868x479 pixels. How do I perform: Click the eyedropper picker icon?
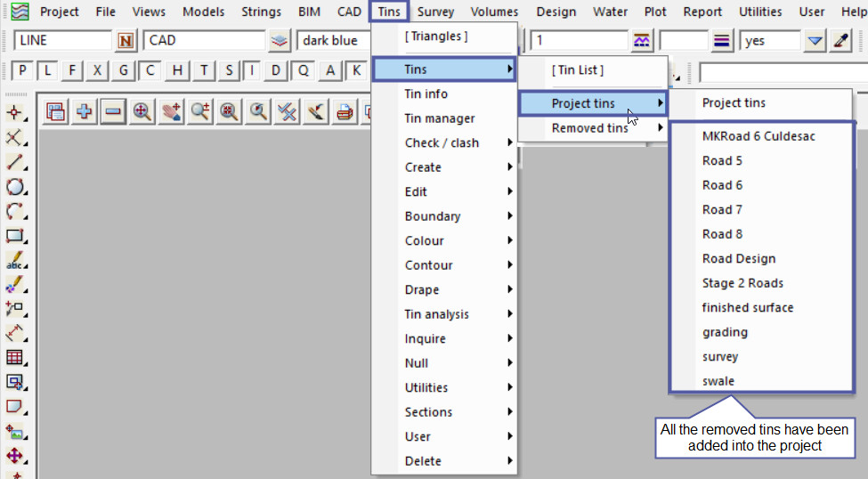[840, 41]
